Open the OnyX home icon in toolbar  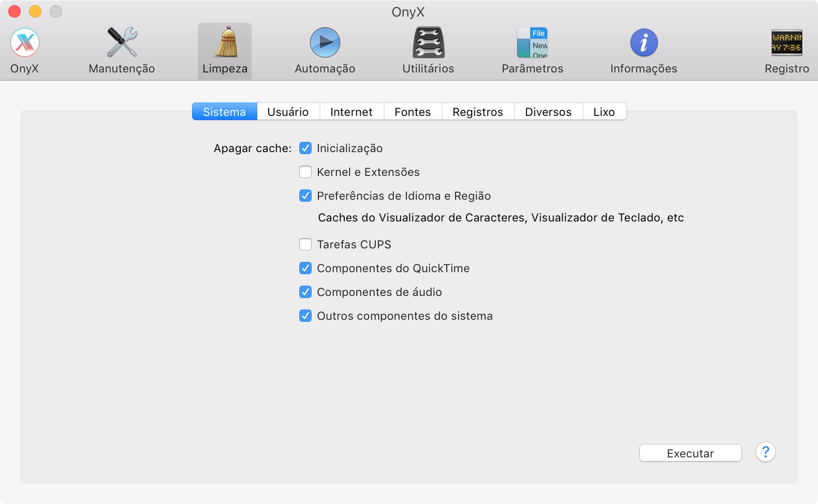tap(25, 42)
